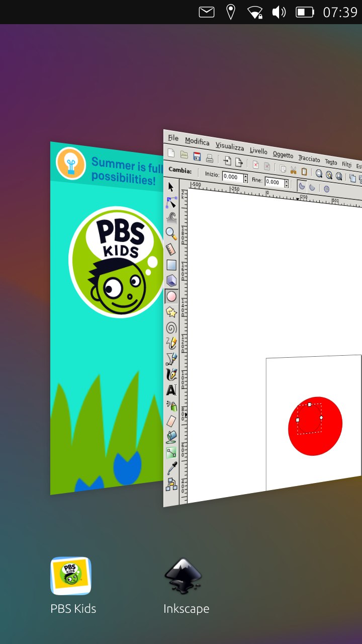Open the Testo menu
Screen dimensions: 362x644
(x=331, y=162)
